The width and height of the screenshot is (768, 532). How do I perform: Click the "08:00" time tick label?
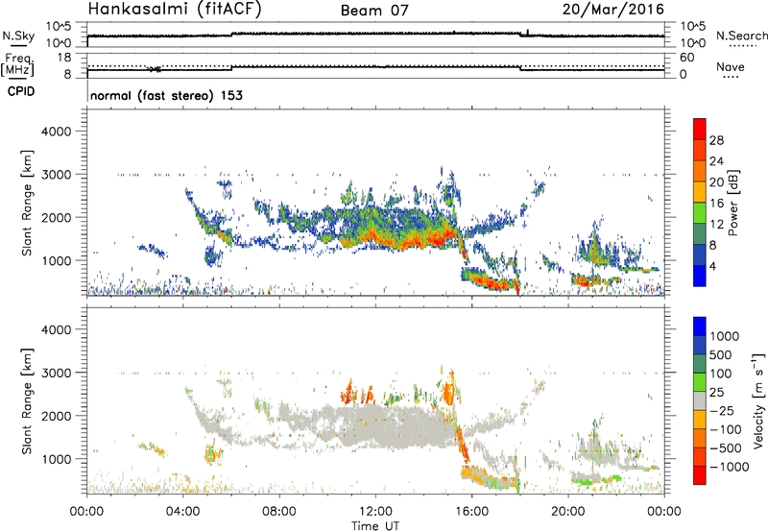click(279, 512)
